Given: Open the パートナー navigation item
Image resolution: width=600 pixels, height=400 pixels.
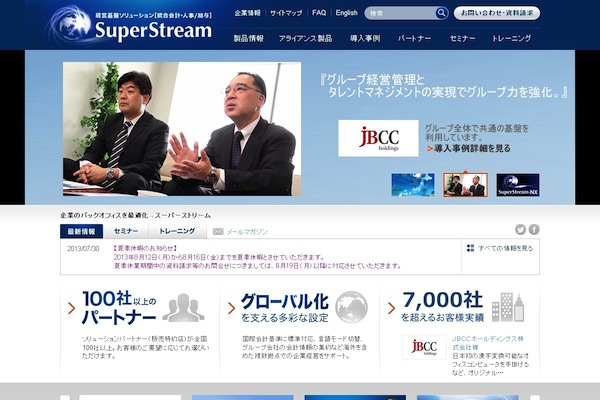Looking at the screenshot, I should coord(414,39).
